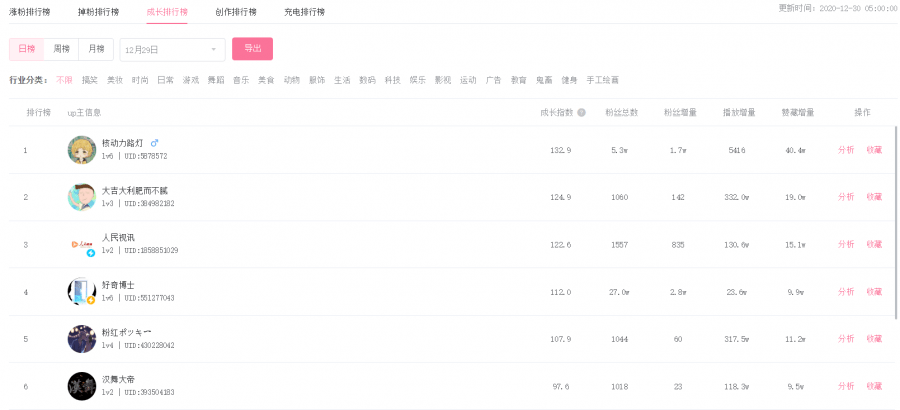The width and height of the screenshot is (900, 410).
Task: Click the 粉红ポッキー avatar image
Action: pyautogui.click(x=82, y=339)
